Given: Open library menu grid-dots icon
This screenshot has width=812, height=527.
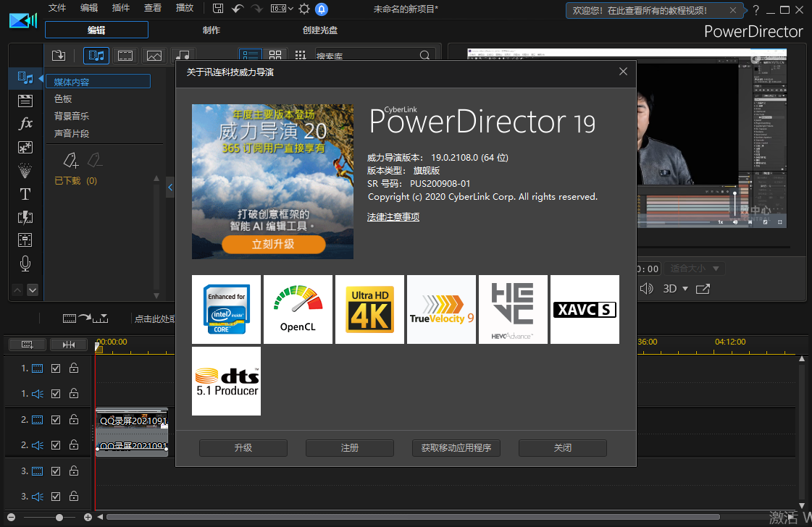Looking at the screenshot, I should [301, 56].
